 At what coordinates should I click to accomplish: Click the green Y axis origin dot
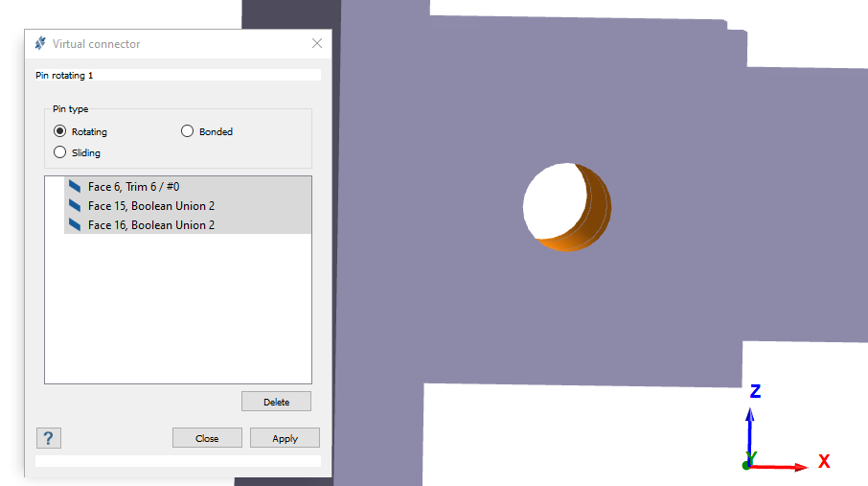(747, 465)
